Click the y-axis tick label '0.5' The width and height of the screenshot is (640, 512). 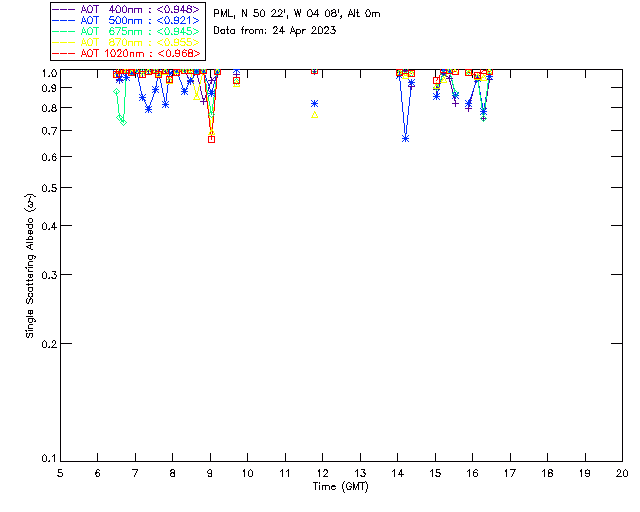coord(49,188)
